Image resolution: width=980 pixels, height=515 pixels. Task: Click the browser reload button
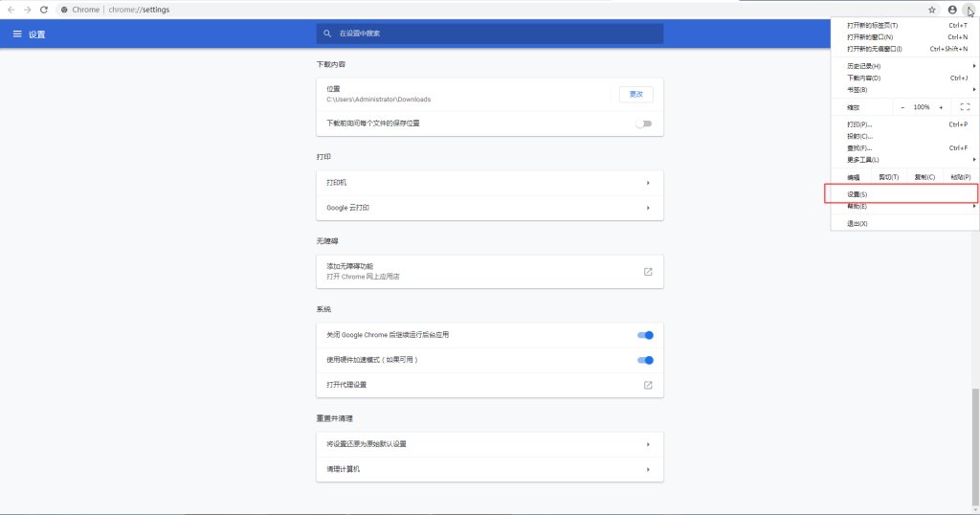[x=44, y=10]
